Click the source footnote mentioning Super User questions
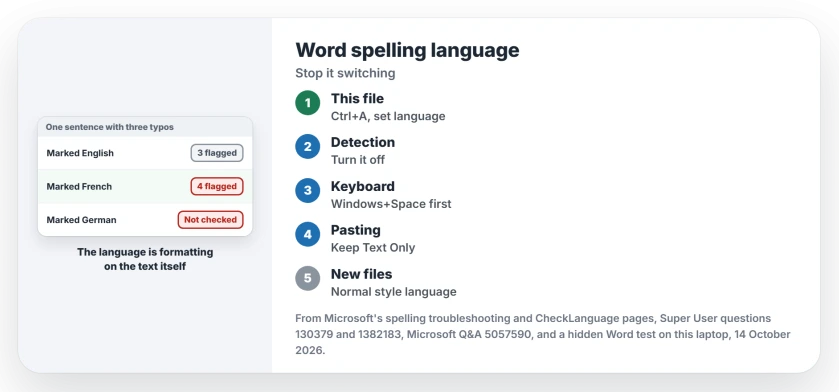The width and height of the screenshot is (839, 392). pyautogui.click(x=543, y=334)
